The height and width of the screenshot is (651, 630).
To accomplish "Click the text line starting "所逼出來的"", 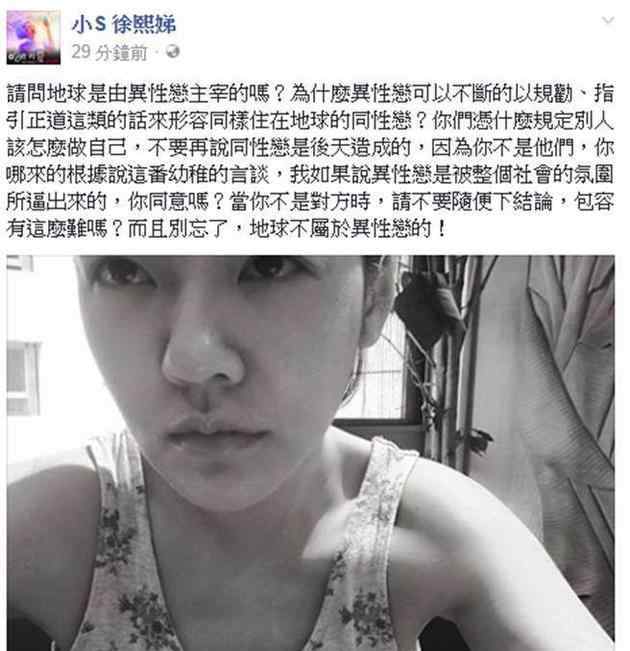I will coord(311,202).
